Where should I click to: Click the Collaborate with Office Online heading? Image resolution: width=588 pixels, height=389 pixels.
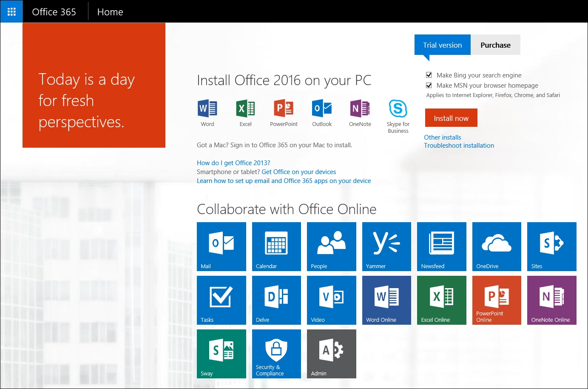coord(287,209)
